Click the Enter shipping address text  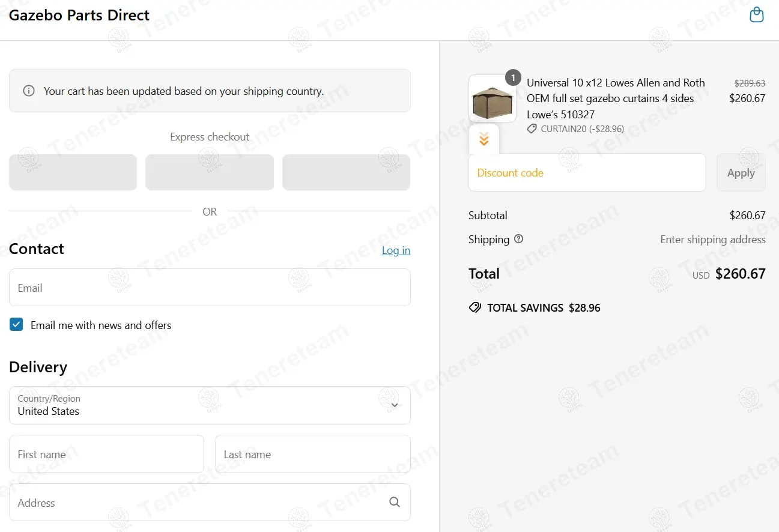(x=713, y=239)
